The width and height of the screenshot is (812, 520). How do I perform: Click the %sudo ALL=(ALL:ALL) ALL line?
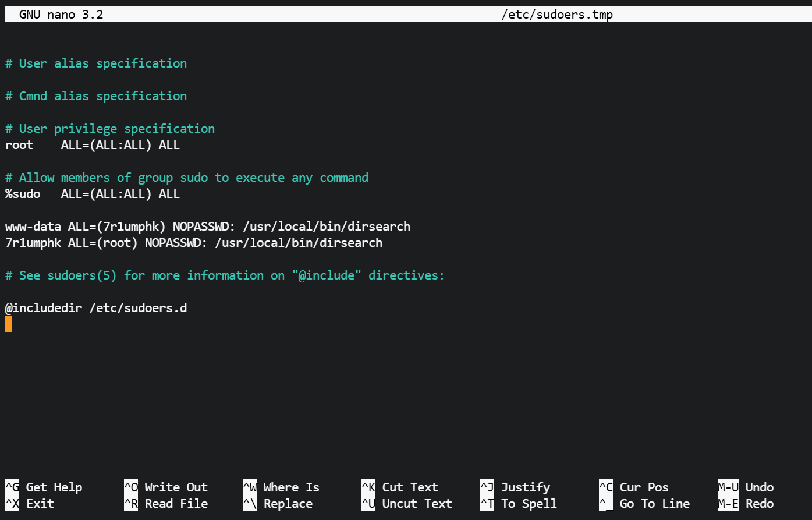pyautogui.click(x=93, y=194)
